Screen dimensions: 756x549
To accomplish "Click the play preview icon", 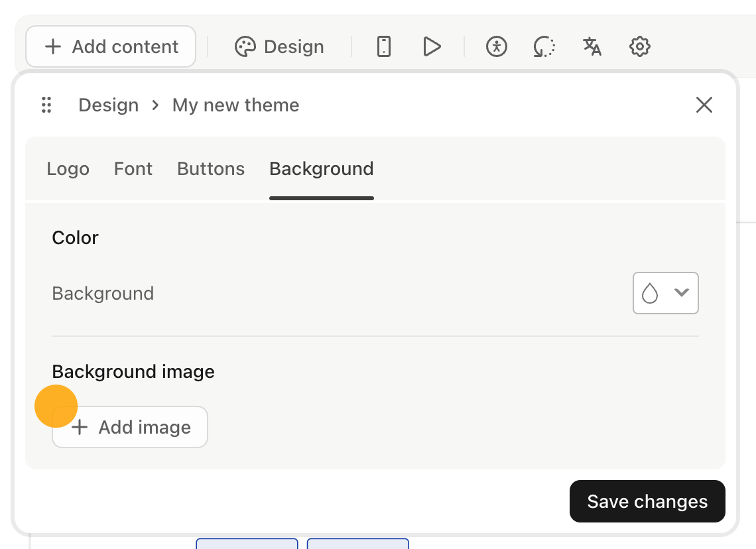I will (432, 46).
